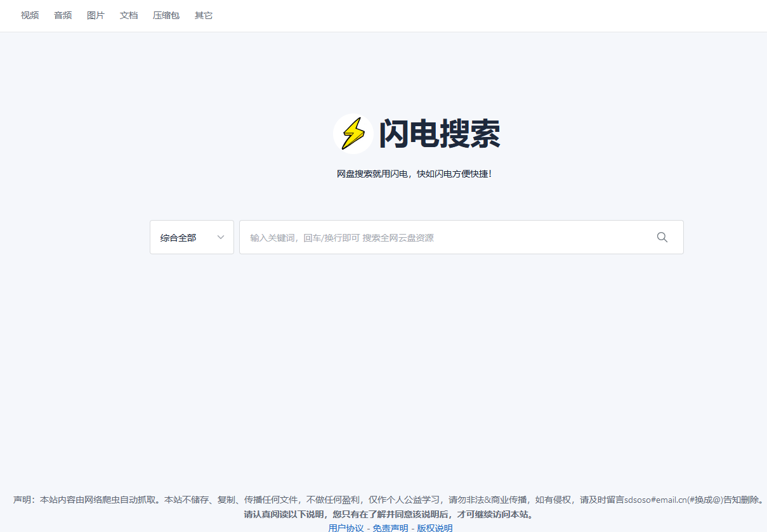Choose the 压缩包 navigation item
The height and width of the screenshot is (532, 767).
166,15
